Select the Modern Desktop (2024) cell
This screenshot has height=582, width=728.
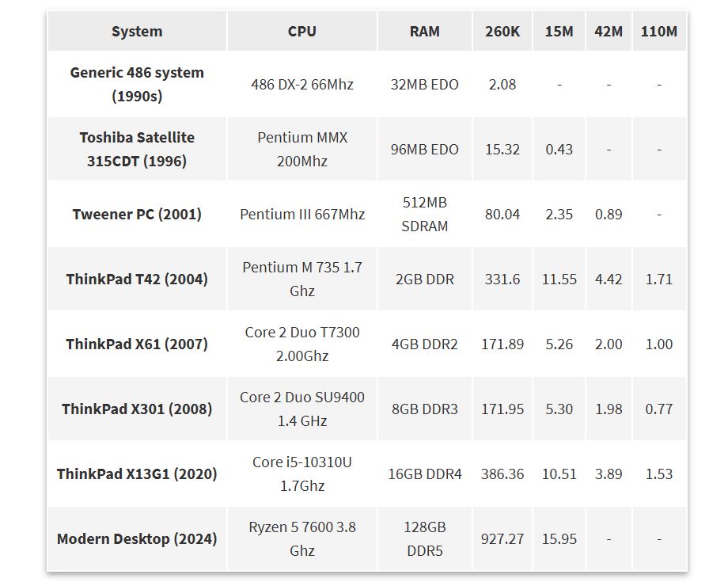tap(137, 538)
